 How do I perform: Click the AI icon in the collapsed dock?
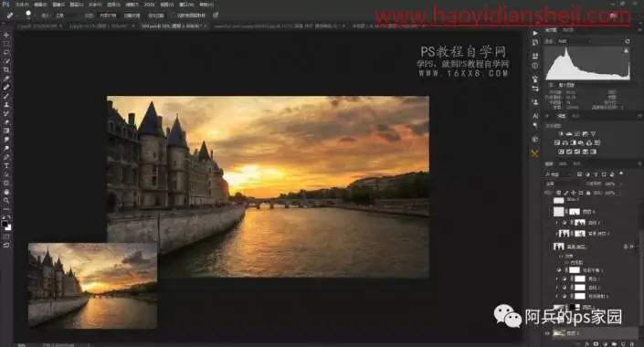point(534,116)
